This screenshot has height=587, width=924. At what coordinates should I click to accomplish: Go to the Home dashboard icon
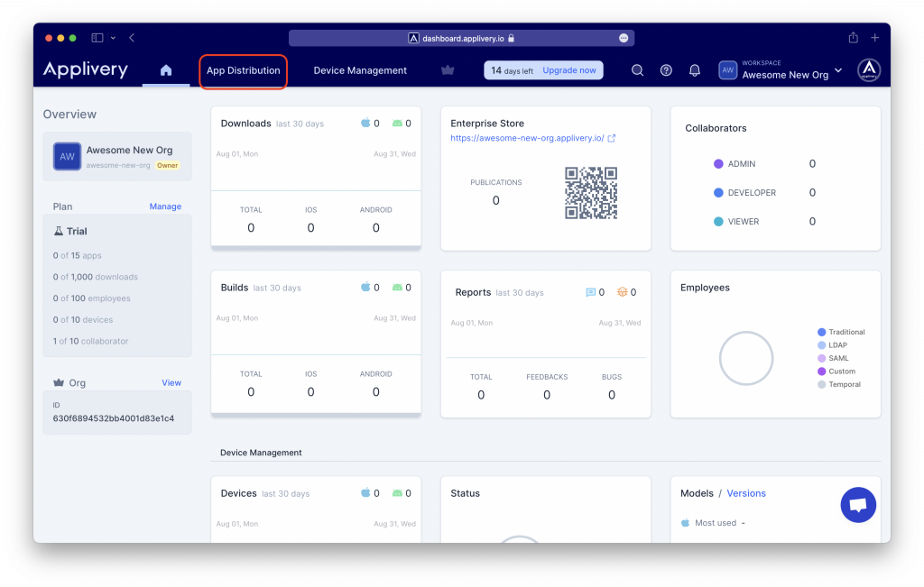tap(166, 70)
